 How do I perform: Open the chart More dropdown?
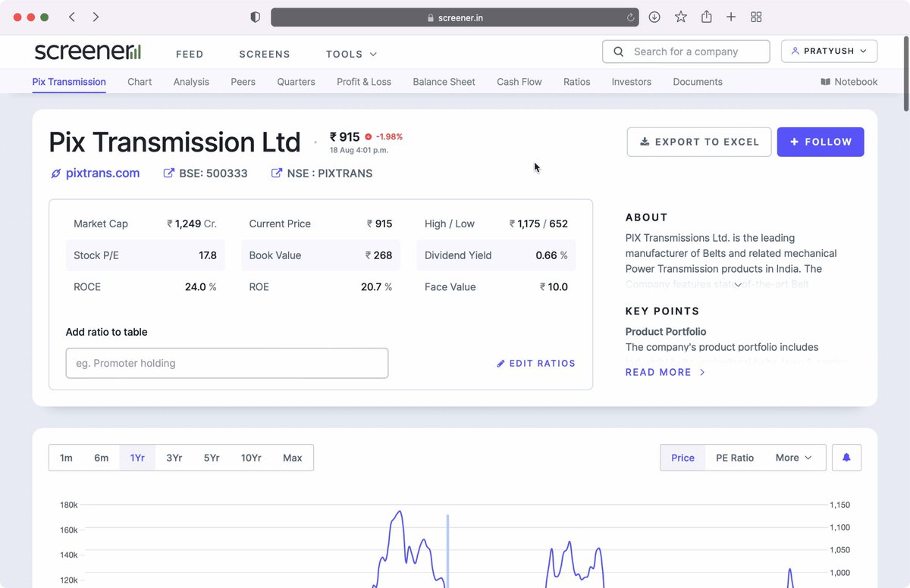793,458
